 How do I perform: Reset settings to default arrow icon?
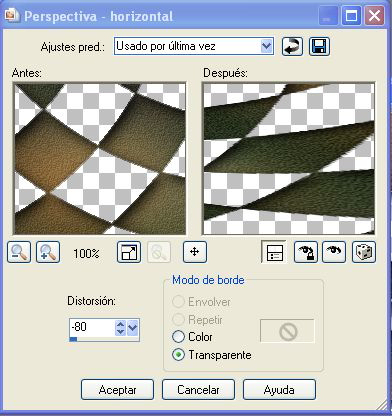pos(292,46)
